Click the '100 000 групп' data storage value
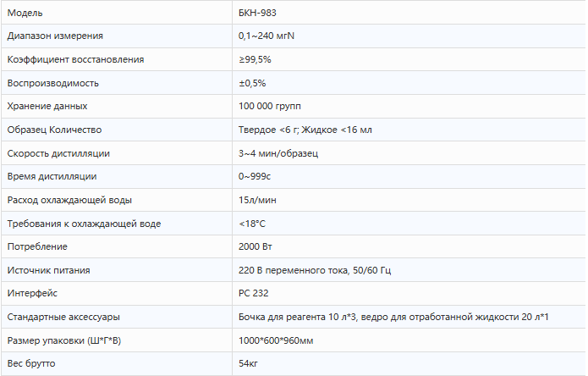The width and height of the screenshot is (588, 376). click(270, 107)
